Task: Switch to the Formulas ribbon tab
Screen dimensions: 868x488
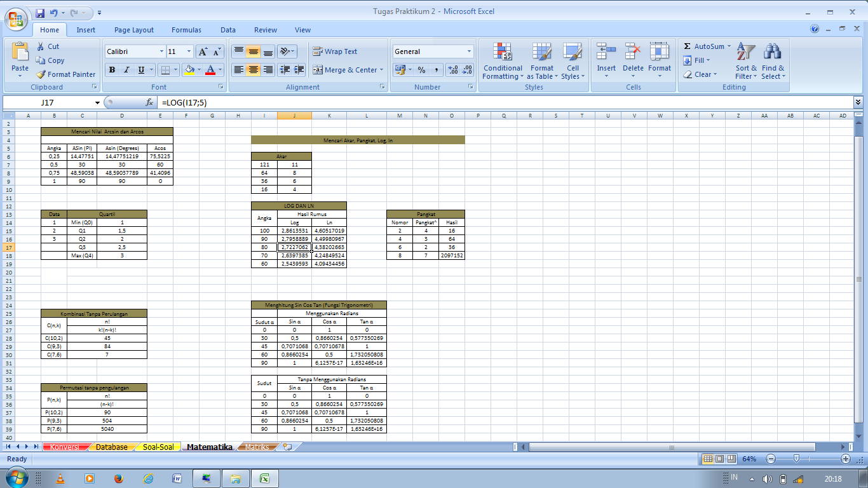Action: 186,30
